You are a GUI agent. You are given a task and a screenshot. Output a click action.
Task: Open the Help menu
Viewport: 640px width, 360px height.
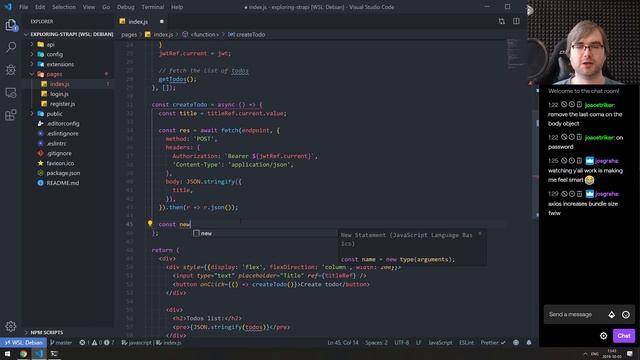coord(177,7)
